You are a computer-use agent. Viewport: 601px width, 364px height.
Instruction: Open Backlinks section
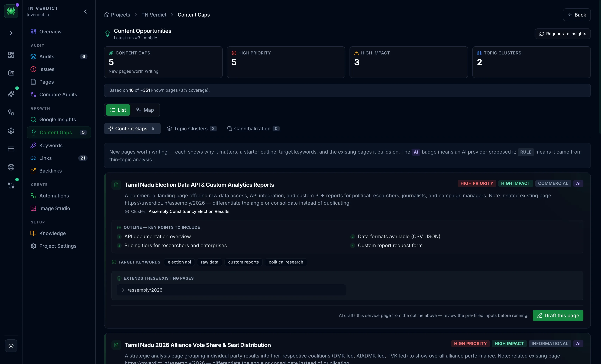click(59, 171)
